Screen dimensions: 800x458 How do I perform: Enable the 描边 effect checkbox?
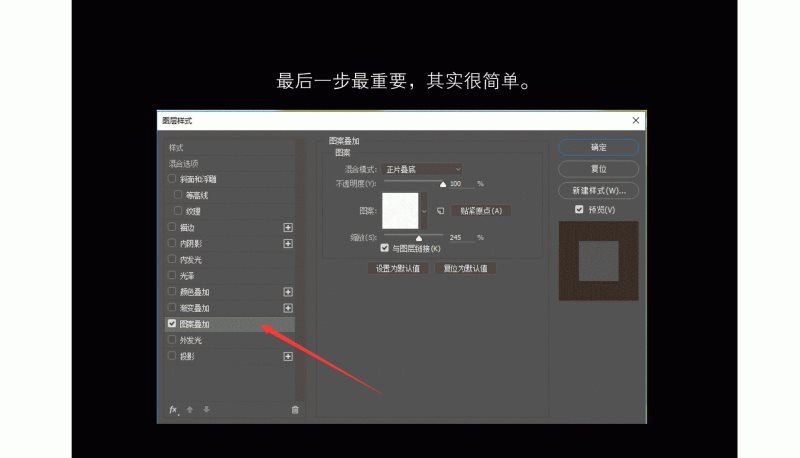tap(172, 227)
